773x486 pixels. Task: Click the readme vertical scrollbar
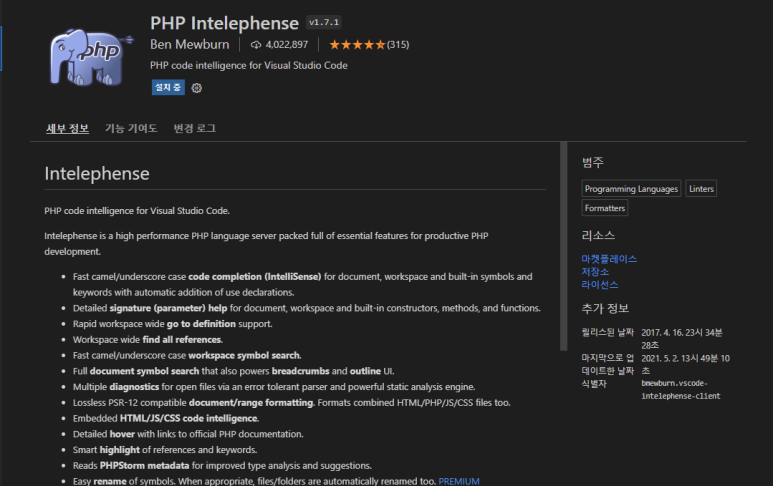pyautogui.click(x=563, y=246)
